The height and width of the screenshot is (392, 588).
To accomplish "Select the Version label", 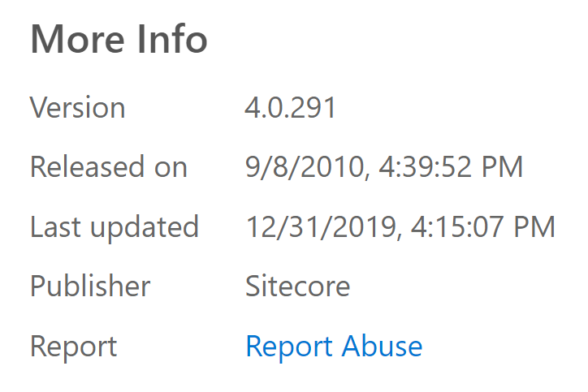I will coord(78,108).
